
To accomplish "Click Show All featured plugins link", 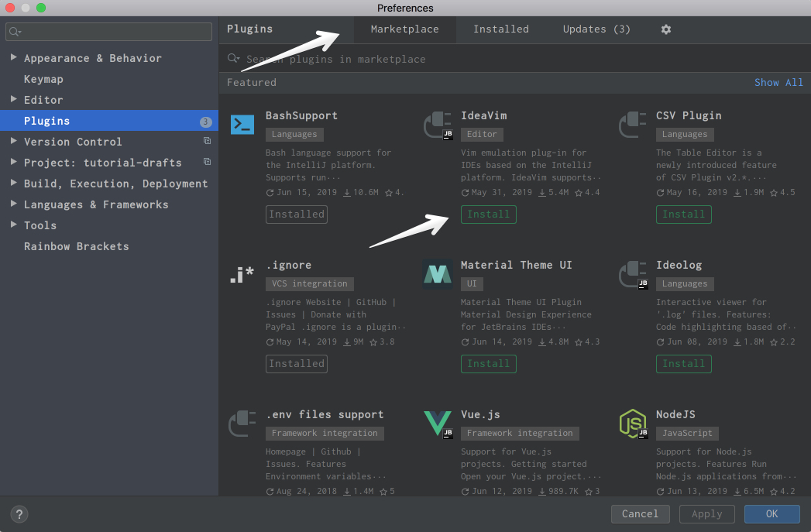I will 778,83.
